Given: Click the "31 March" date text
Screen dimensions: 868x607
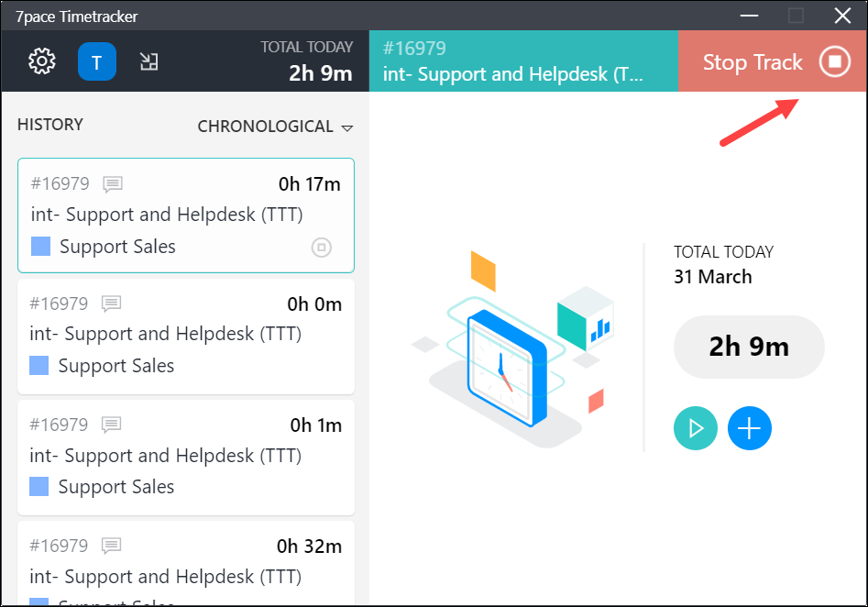Looking at the screenshot, I should 713,276.
